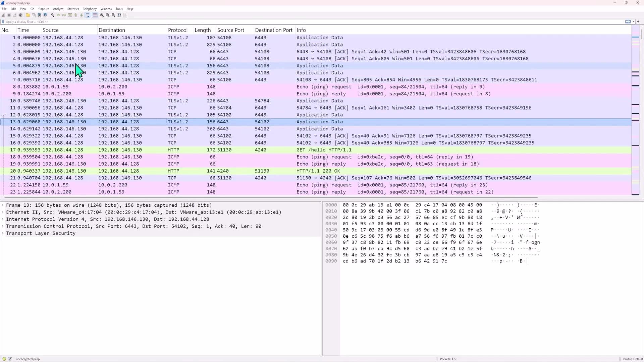Viewport: 644px width, 362px height.
Task: Open the find packet magnifier tool
Action: [x=52, y=15]
